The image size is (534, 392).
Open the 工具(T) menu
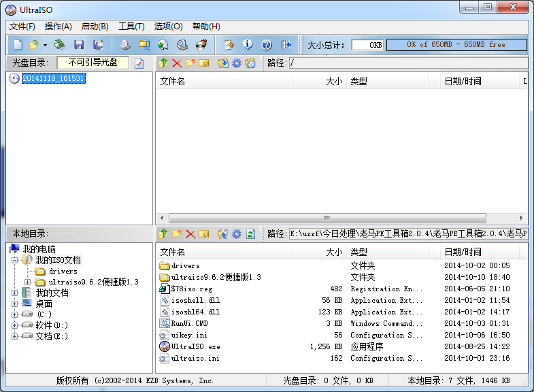[x=131, y=27]
